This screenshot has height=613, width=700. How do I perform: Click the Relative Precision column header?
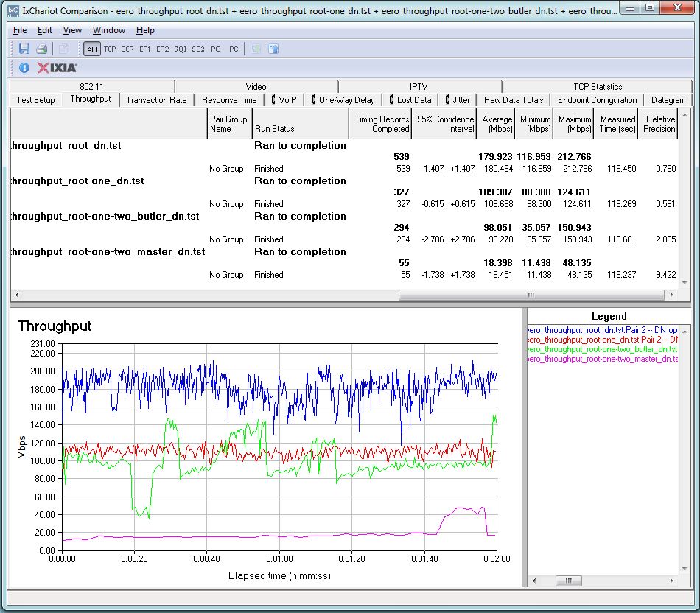click(x=658, y=124)
